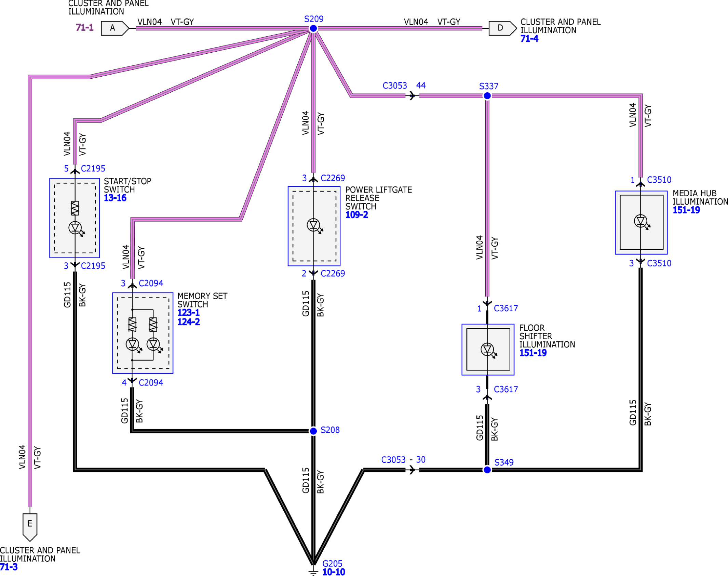Click the 71-1 page reference
Image resolution: width=728 pixels, height=576 pixels.
click(x=84, y=27)
